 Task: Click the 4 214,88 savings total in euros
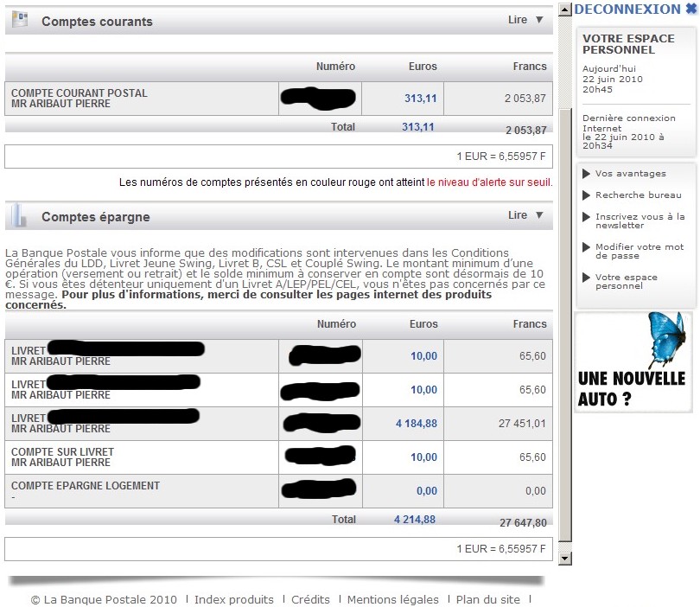[x=414, y=520]
